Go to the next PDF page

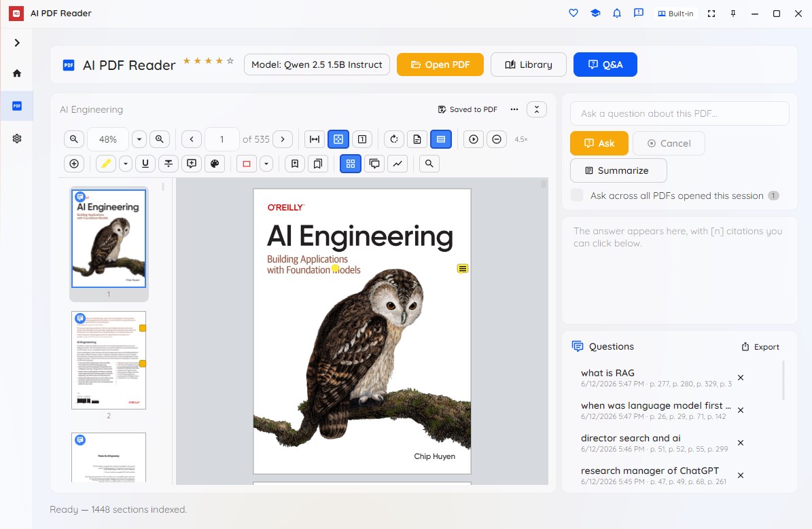[x=283, y=139]
